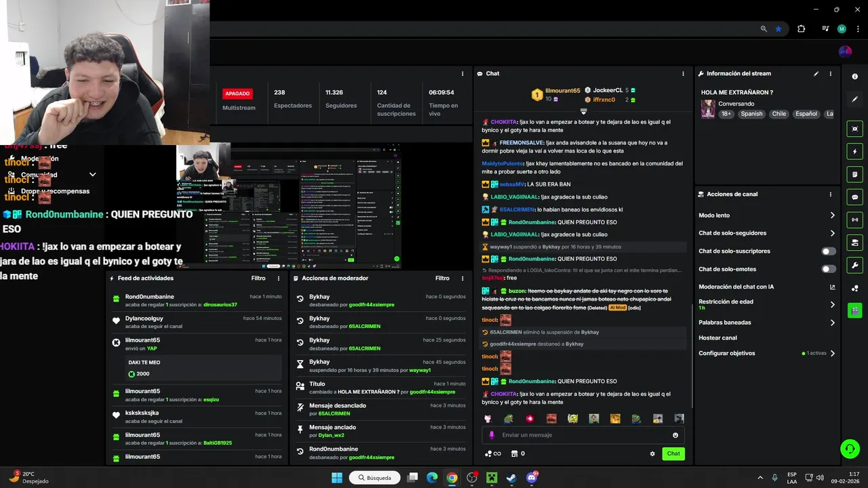Open browser extensions puzzle icon
This screenshot has height=488, width=868.
(801, 29)
